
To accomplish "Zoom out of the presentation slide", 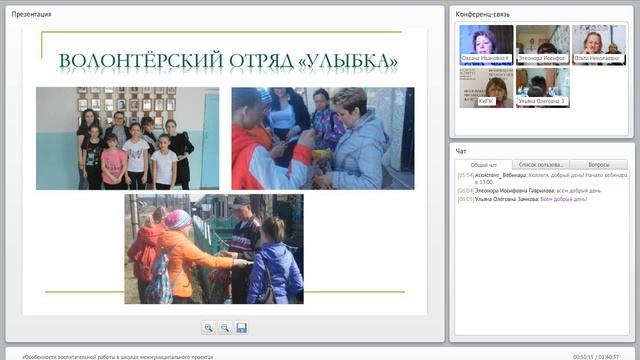I will pyautogui.click(x=225, y=328).
